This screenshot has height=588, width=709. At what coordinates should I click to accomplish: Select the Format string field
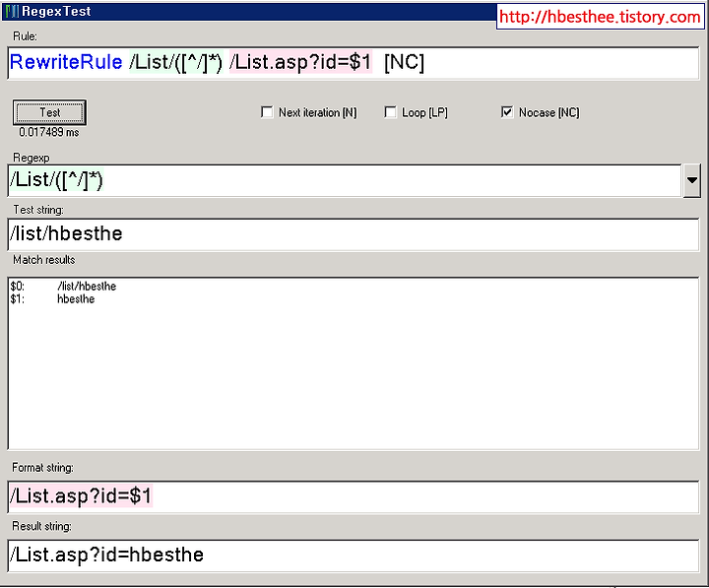pos(354,496)
